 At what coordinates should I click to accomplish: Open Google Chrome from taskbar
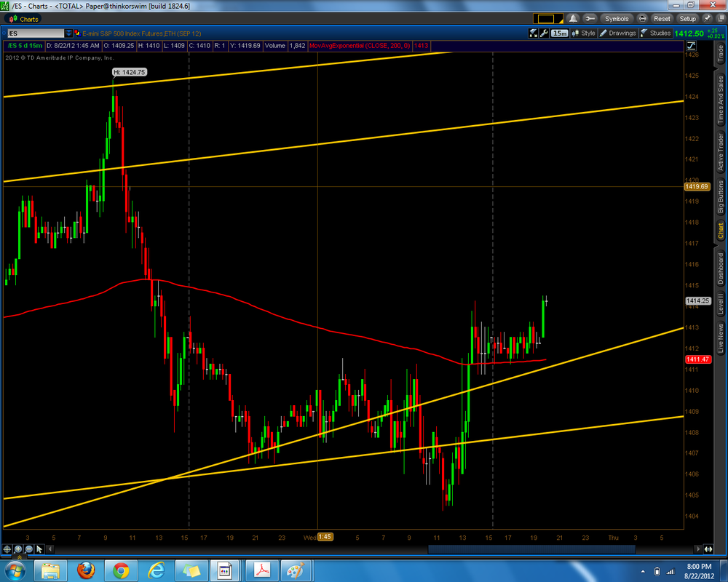tap(121, 570)
